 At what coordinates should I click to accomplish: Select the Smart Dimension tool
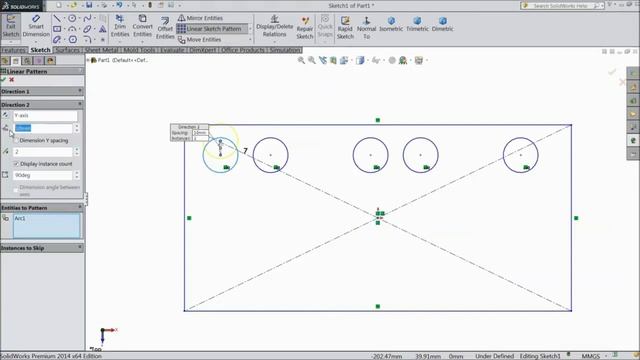point(36,26)
